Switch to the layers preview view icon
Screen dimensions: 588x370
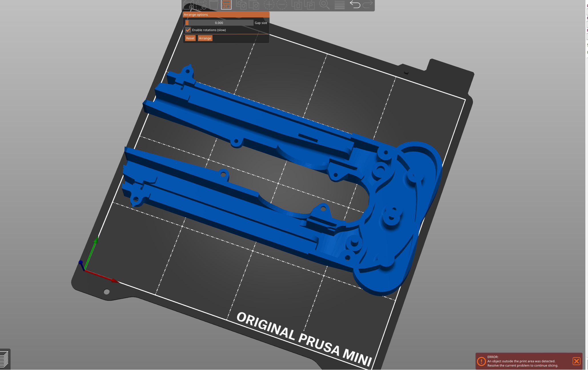[4, 359]
